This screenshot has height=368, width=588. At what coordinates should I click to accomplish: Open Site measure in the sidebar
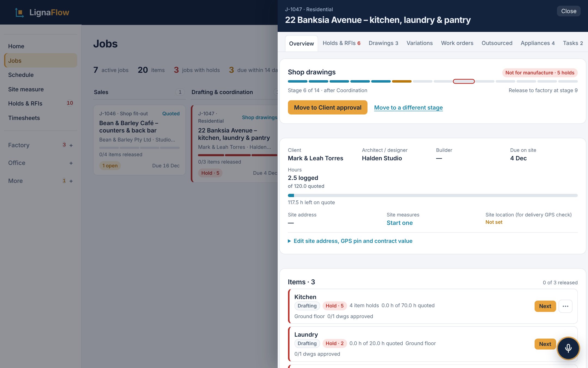(x=41, y=89)
